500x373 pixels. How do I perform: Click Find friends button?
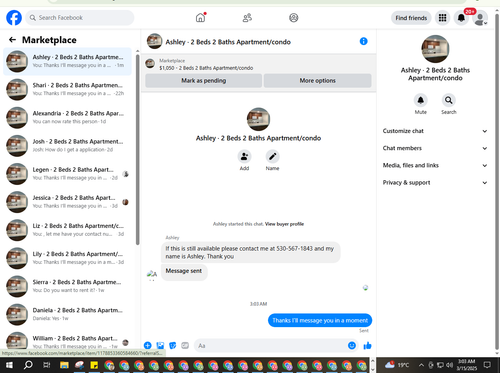pyautogui.click(x=411, y=18)
